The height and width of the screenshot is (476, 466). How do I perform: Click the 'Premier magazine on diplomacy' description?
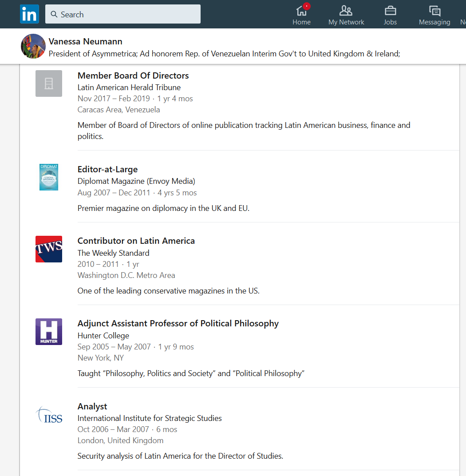click(163, 208)
